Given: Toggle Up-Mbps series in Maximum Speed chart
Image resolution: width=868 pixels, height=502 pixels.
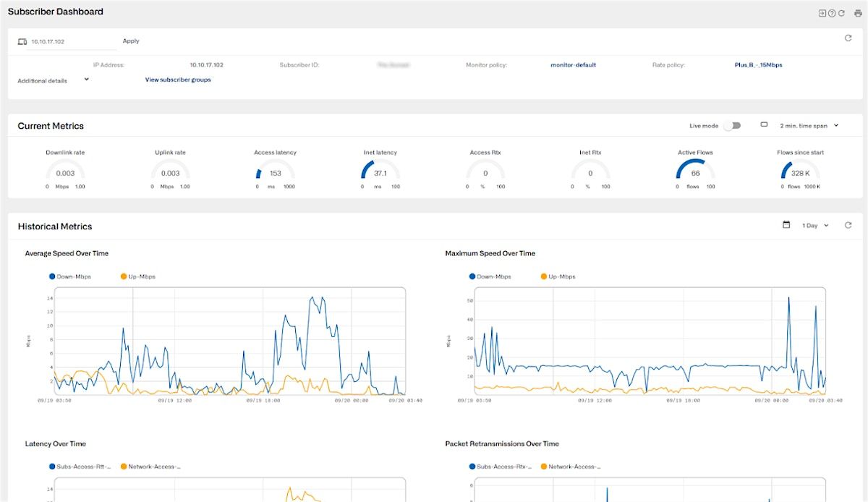Looking at the screenshot, I should click(558, 276).
